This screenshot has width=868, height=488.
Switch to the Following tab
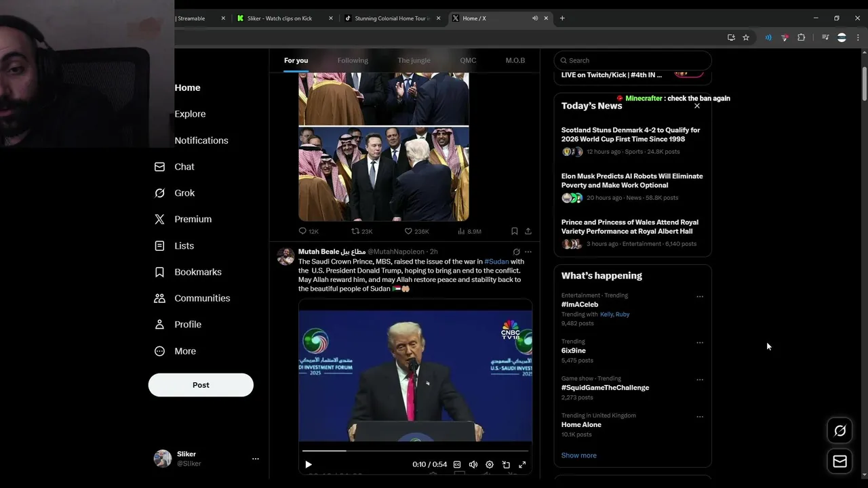[x=353, y=60]
